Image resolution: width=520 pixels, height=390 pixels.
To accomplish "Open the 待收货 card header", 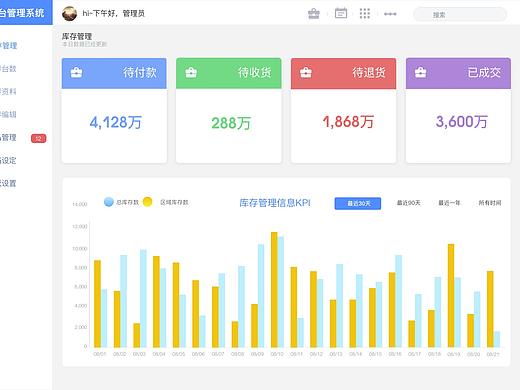I will [x=229, y=73].
